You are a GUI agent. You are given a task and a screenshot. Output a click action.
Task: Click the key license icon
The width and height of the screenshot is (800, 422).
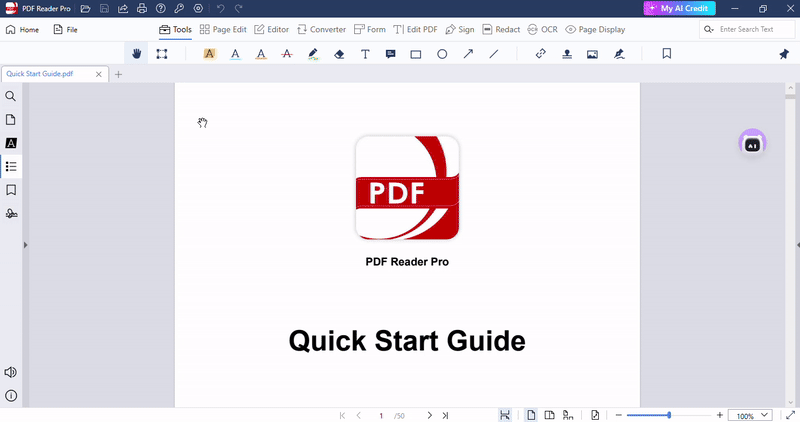[x=179, y=9]
